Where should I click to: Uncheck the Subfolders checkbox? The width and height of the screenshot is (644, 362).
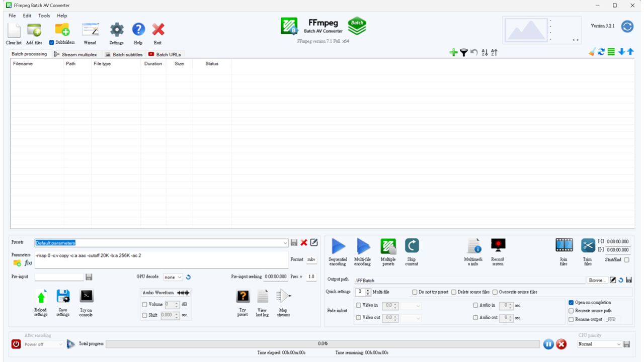pos(51,43)
